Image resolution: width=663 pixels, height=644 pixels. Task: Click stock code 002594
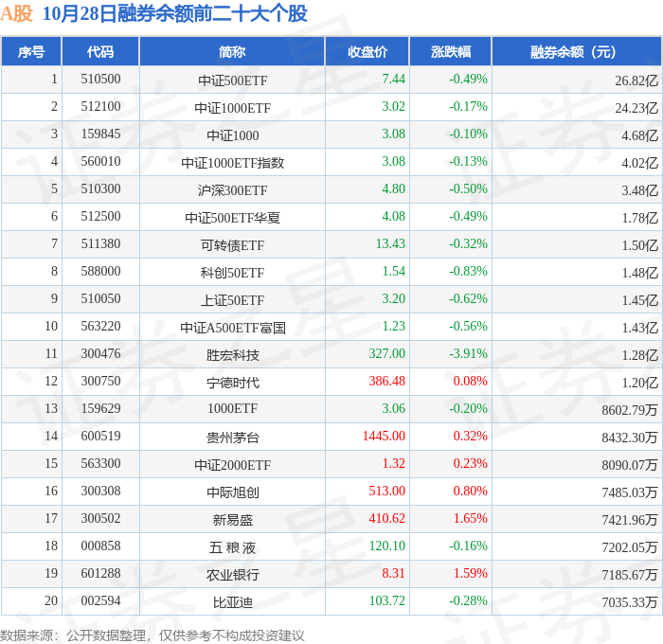click(100, 601)
